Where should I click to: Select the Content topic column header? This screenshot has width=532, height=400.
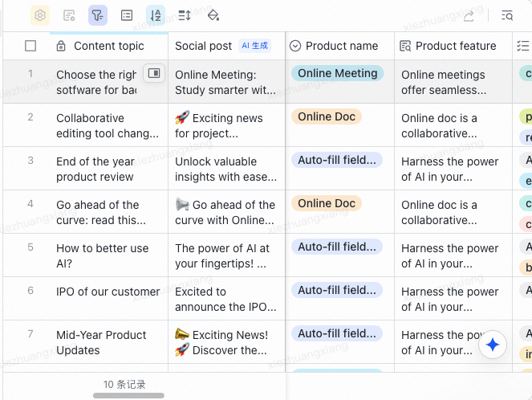pos(108,46)
